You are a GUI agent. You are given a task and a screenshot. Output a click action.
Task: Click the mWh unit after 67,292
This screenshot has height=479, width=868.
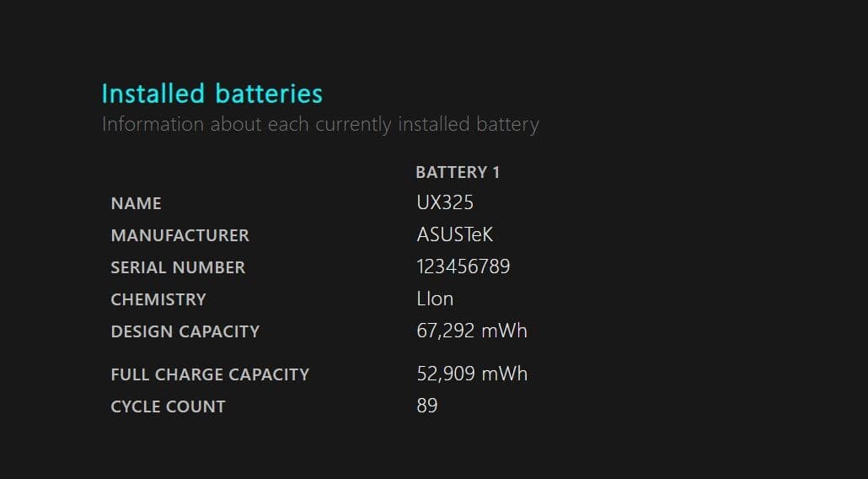[x=505, y=331]
